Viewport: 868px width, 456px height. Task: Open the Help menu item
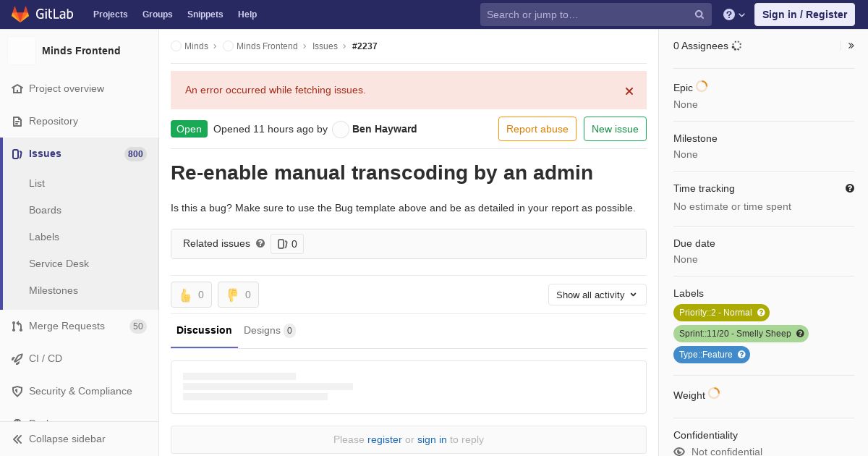[247, 14]
